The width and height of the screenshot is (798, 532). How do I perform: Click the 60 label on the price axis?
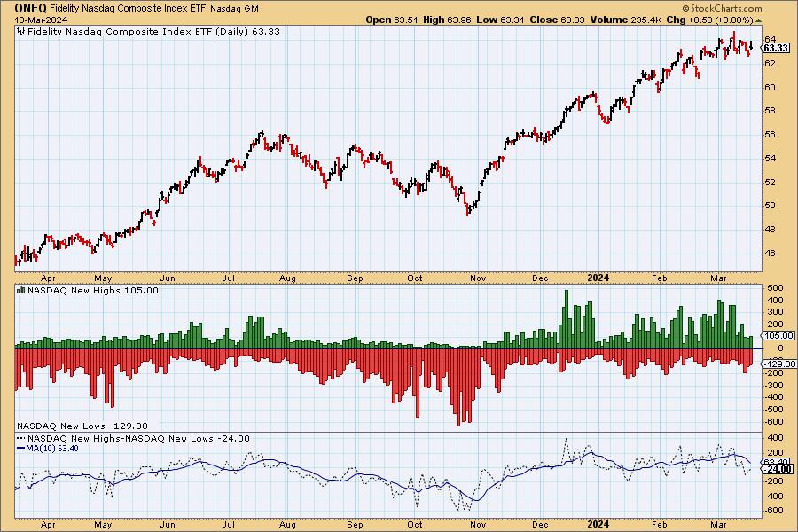tap(770, 87)
